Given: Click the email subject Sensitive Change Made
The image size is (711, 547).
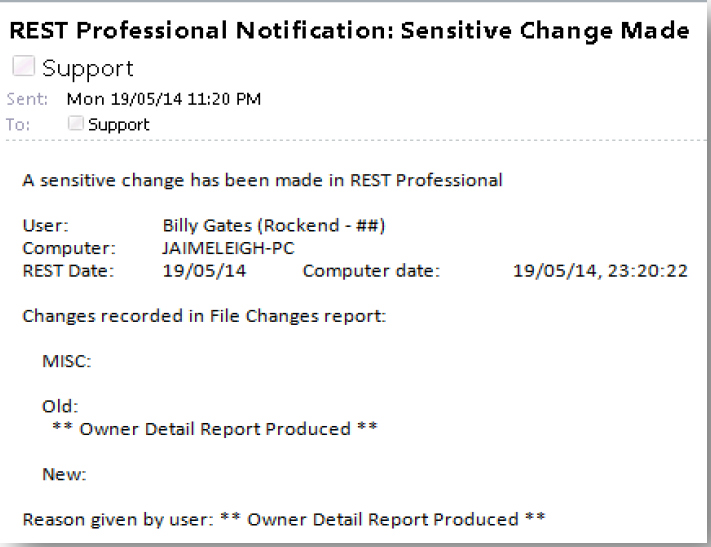Looking at the screenshot, I should 349,31.
